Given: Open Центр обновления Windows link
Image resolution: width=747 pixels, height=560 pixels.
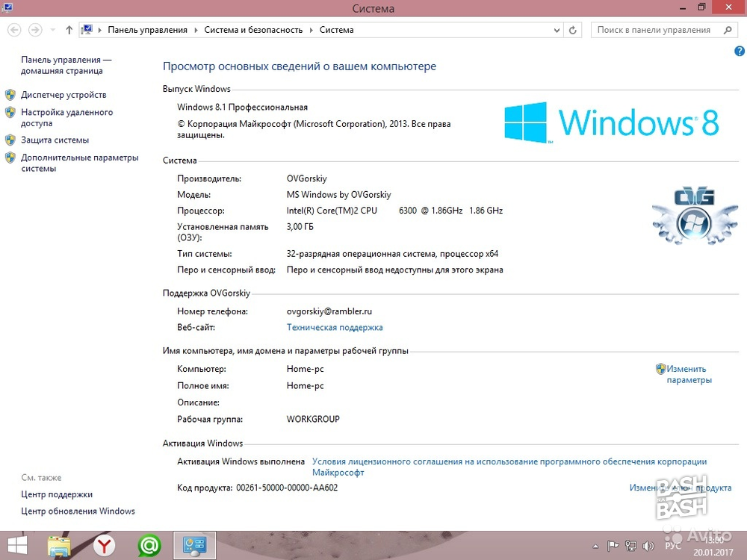Looking at the screenshot, I should point(78,511).
